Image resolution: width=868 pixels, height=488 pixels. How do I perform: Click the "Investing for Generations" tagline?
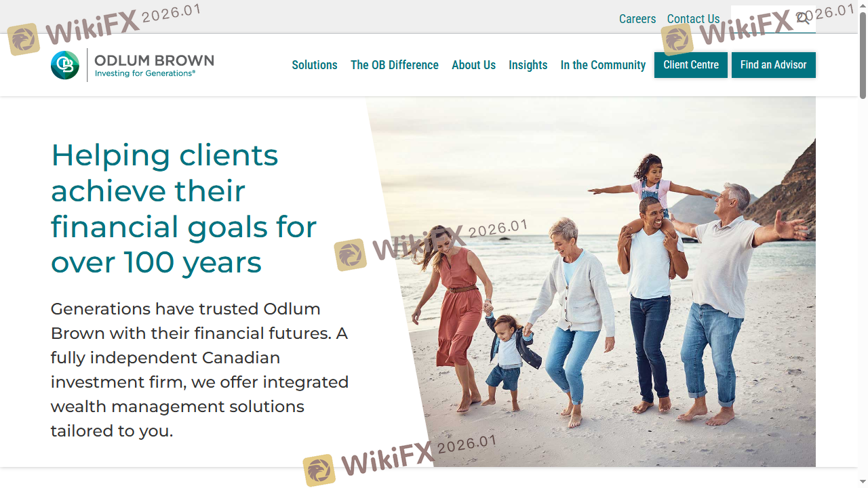[x=145, y=73]
